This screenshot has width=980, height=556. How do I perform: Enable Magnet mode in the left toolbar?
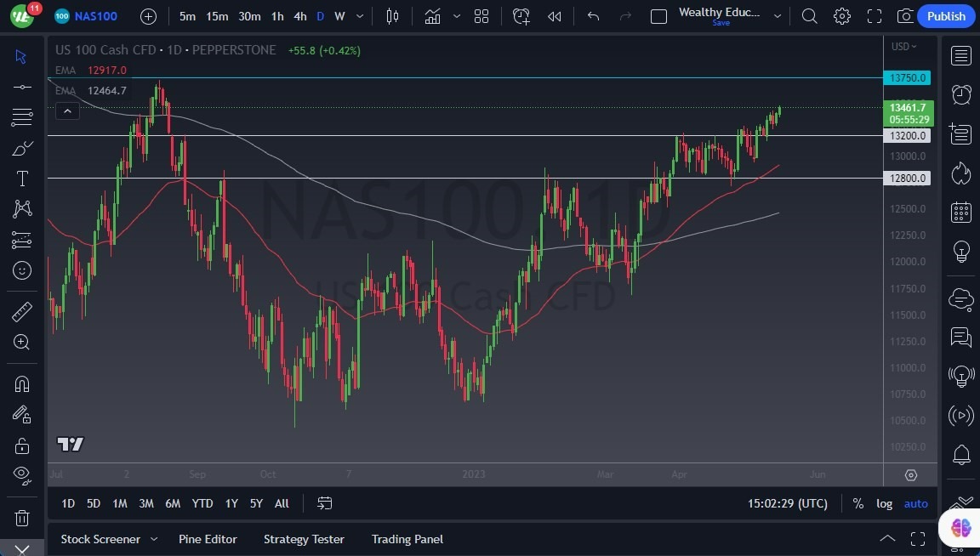22,383
